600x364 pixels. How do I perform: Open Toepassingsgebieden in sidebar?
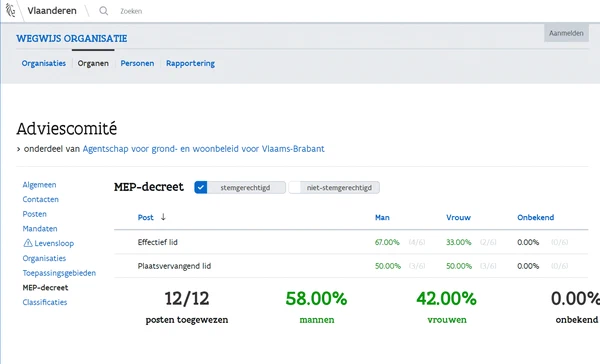[59, 273]
